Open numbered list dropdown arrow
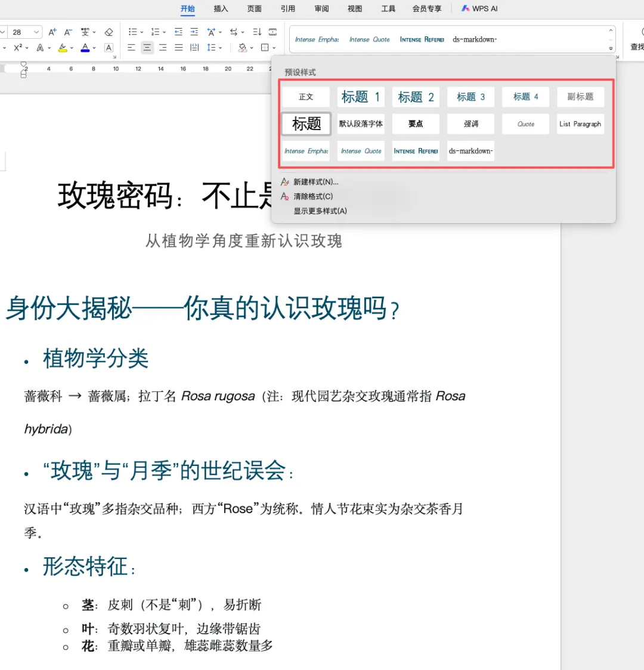 coord(164,32)
